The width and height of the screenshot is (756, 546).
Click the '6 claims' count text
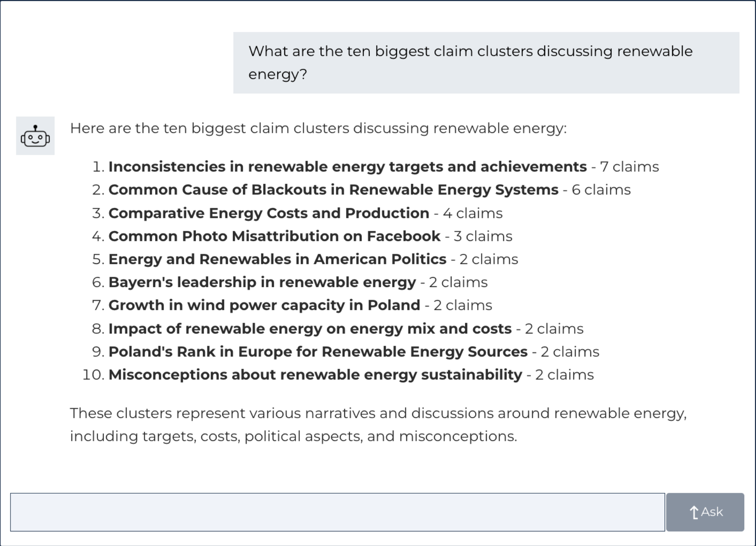coord(601,190)
